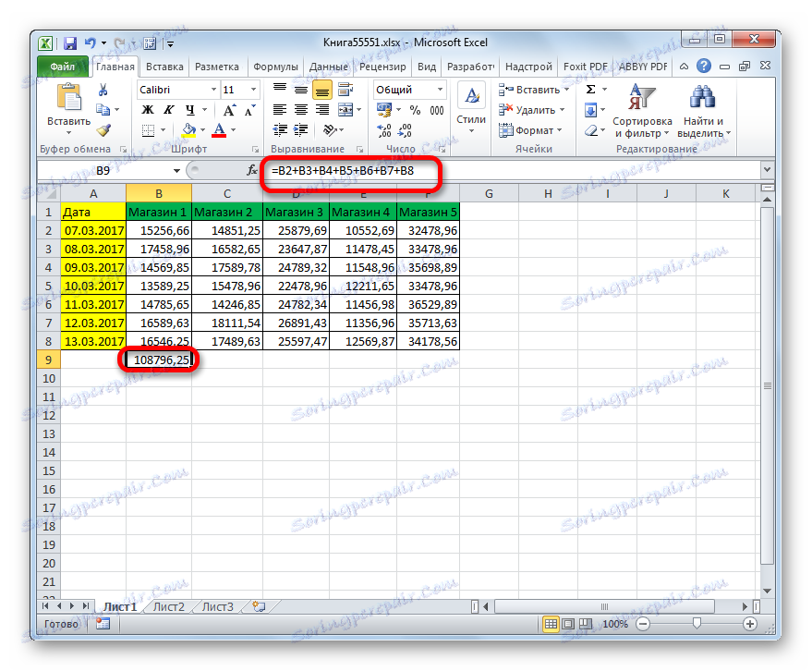Click the Формат button in Ячейки group

531,130
